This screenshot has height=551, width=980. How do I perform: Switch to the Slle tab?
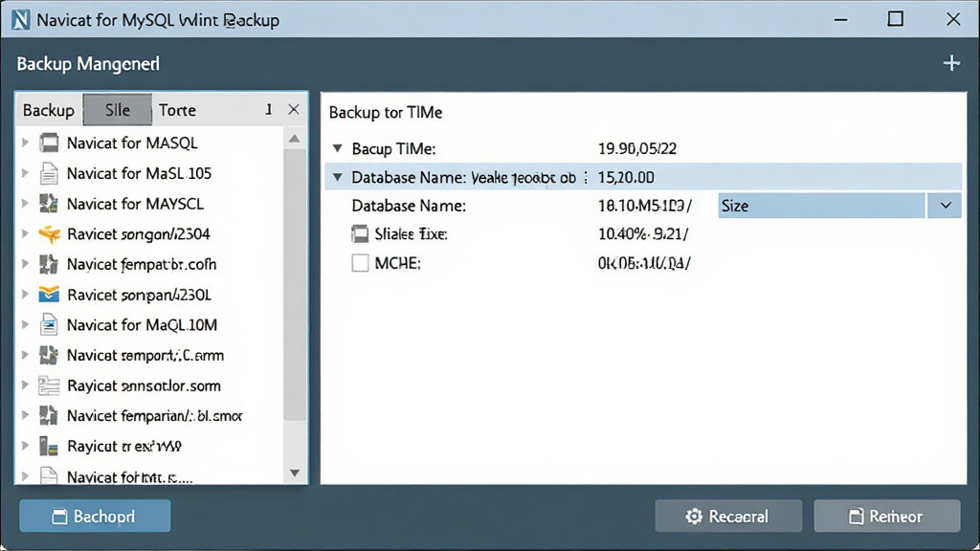click(x=118, y=110)
